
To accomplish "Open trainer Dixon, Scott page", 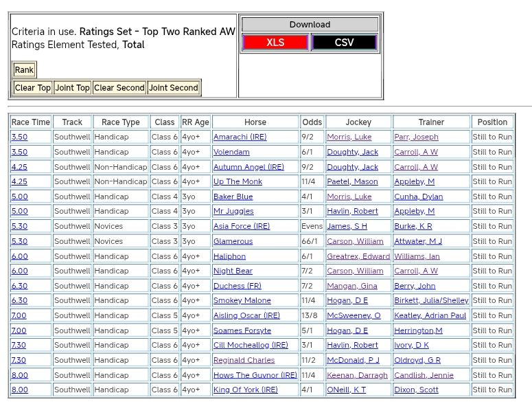I will [416, 390].
